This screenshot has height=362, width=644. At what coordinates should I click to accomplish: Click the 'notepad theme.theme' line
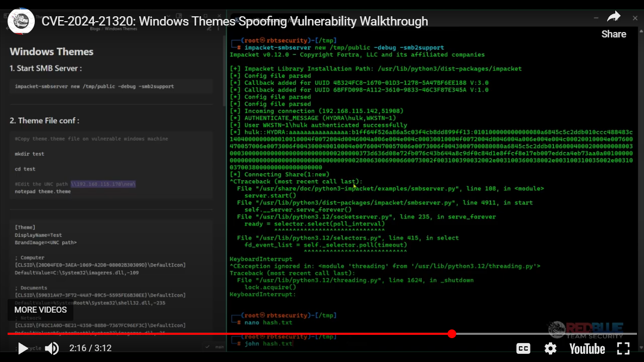click(43, 192)
